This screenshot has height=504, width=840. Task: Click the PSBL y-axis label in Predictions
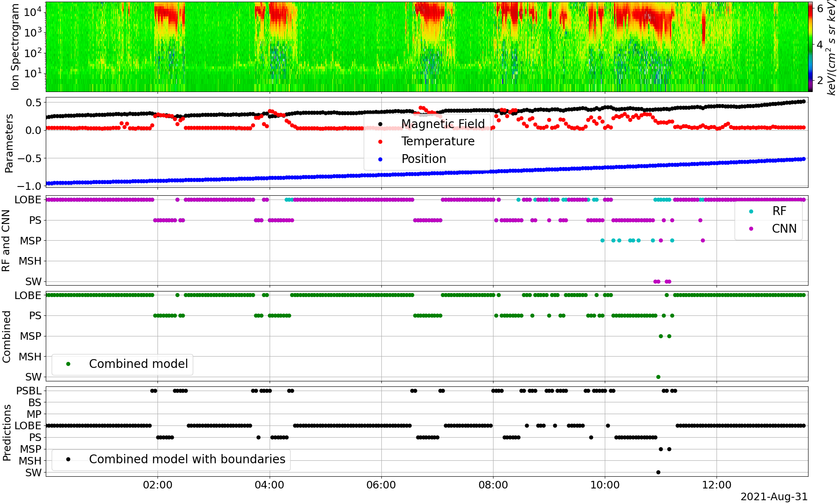(29, 391)
